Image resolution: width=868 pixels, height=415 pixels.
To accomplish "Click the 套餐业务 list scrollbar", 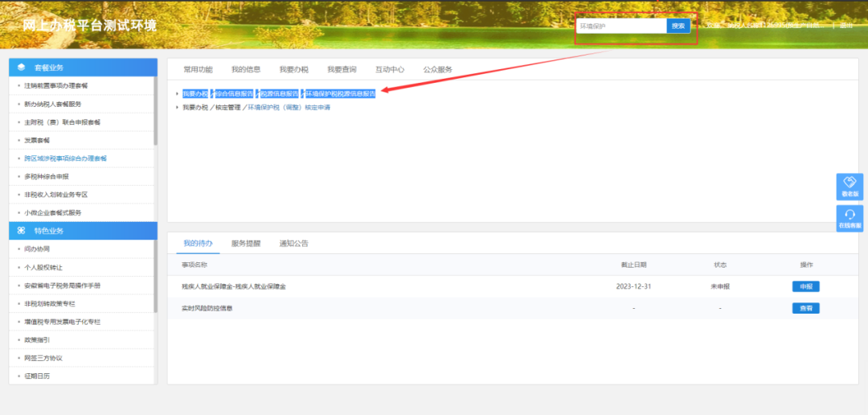I will pos(156,111).
